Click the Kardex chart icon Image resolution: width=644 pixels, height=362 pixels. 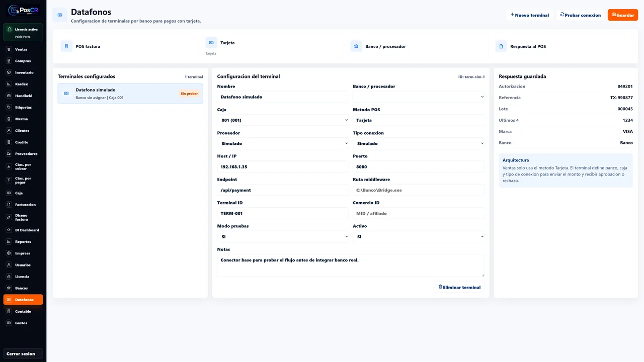tap(9, 84)
